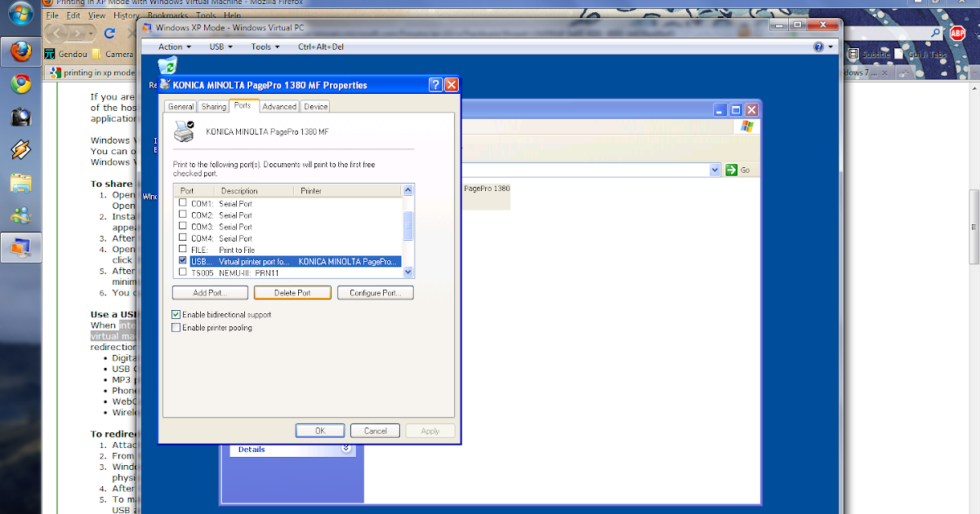Click the KONICA MINOLTA printer icon
Screen dimensions: 980x514
(x=185, y=130)
